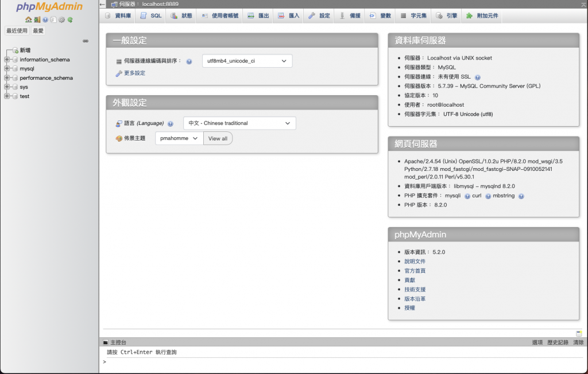The width and height of the screenshot is (588, 374).
Task: Click the 新增 new database tree item
Action: (x=25, y=50)
